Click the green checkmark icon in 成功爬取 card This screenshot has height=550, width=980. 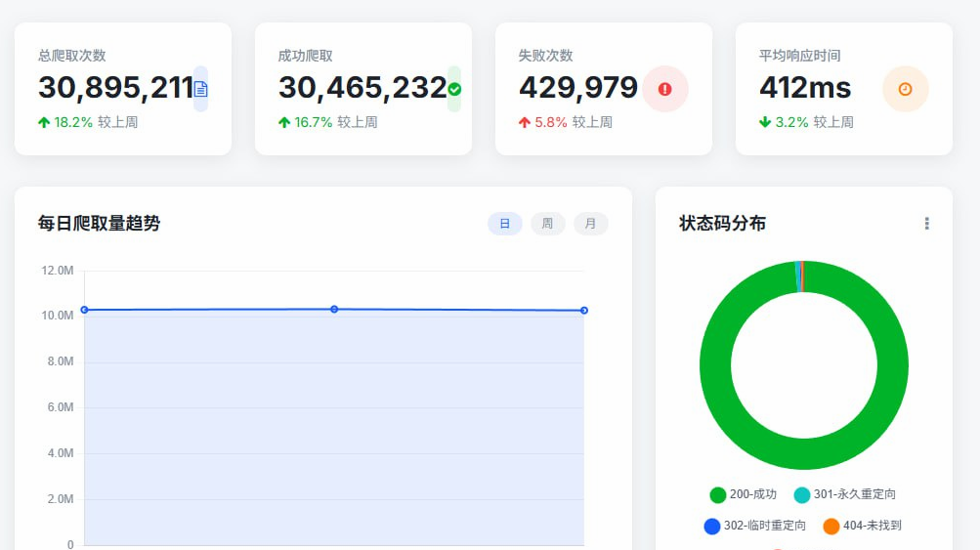click(x=454, y=89)
